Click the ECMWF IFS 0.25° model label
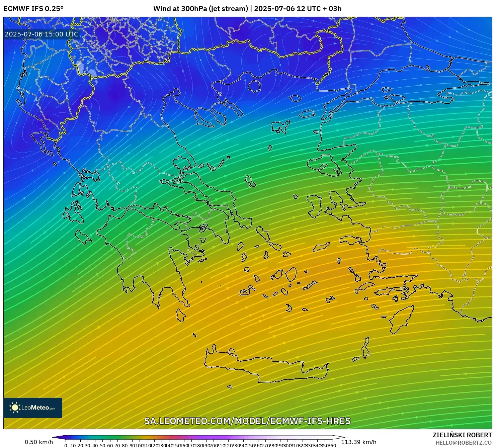This screenshot has width=495, height=448. point(33,9)
